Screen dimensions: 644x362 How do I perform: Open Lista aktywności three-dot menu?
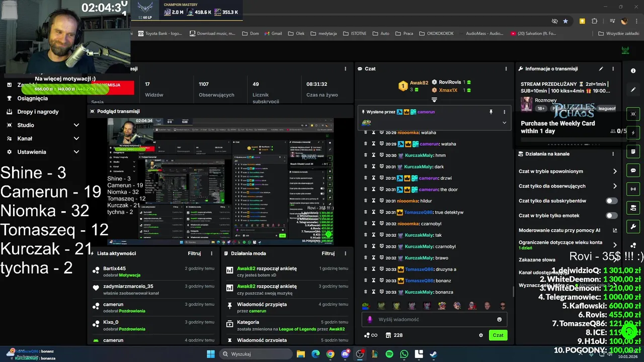click(211, 253)
